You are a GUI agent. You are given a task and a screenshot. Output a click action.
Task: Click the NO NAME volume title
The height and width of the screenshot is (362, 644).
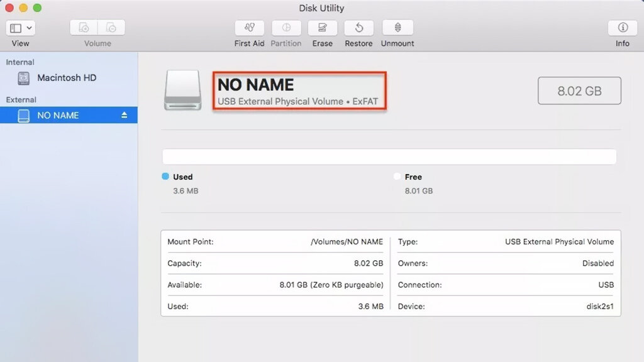coord(255,85)
